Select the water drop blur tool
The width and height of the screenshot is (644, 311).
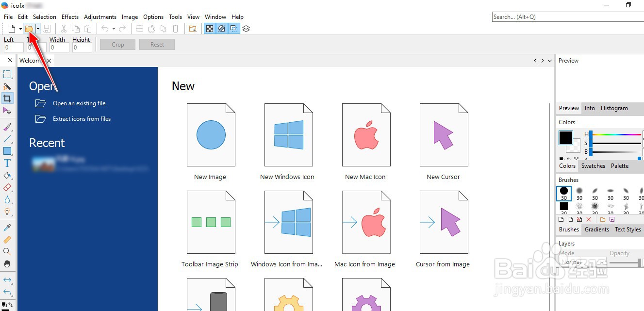click(7, 199)
